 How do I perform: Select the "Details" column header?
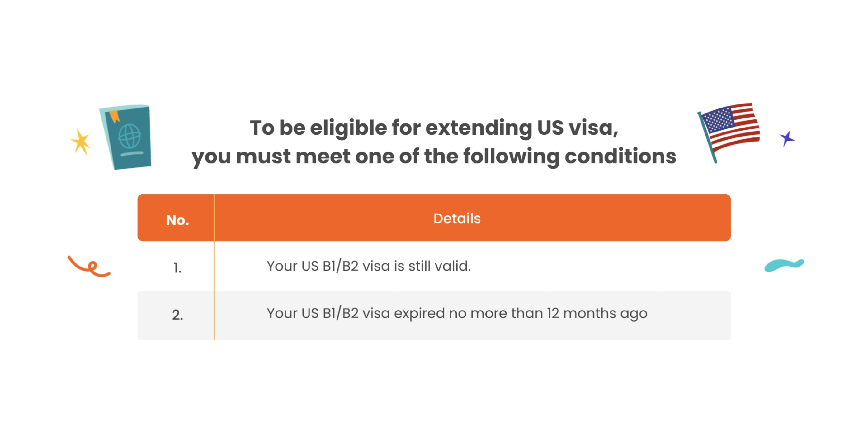tap(457, 218)
